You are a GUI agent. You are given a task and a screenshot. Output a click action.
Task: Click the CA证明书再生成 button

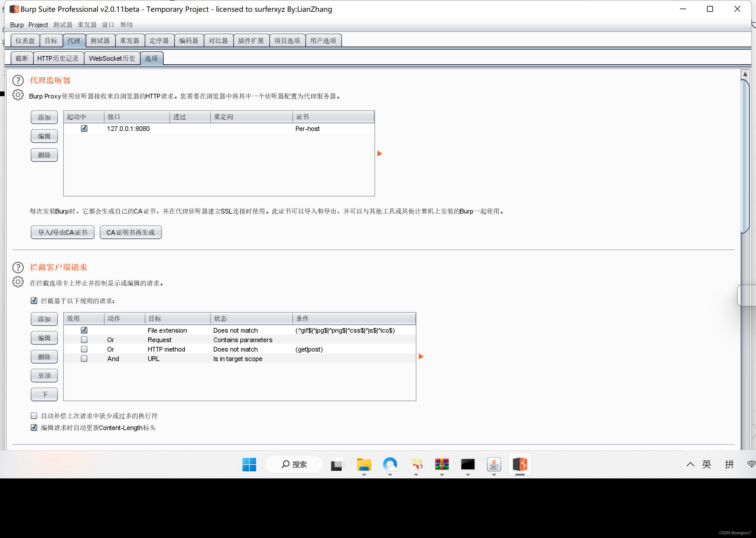click(130, 232)
